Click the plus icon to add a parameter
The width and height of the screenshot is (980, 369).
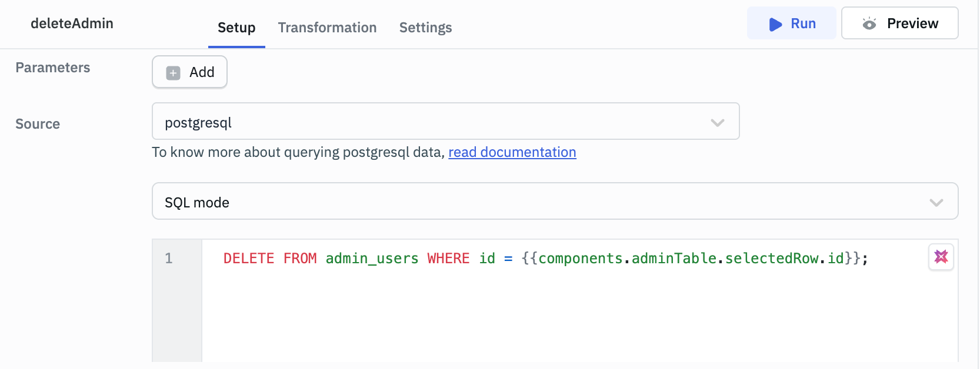tap(173, 73)
